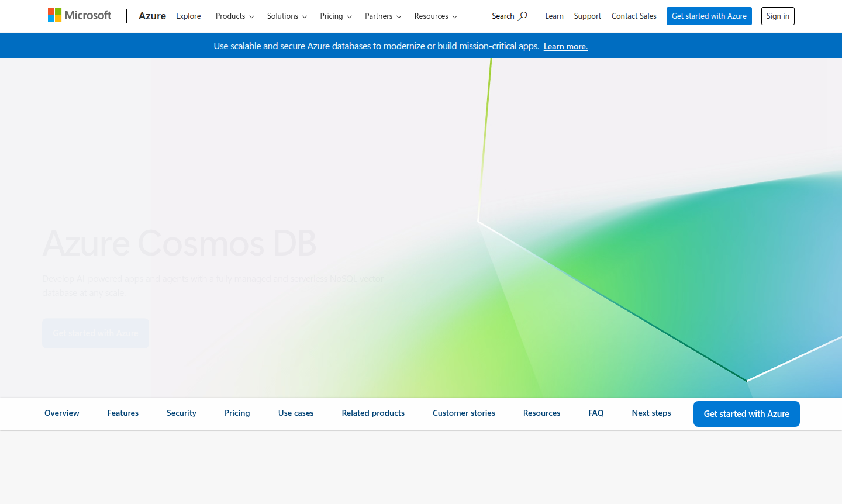
Task: Expand the Pricing dropdown in top navigation
Action: point(336,16)
